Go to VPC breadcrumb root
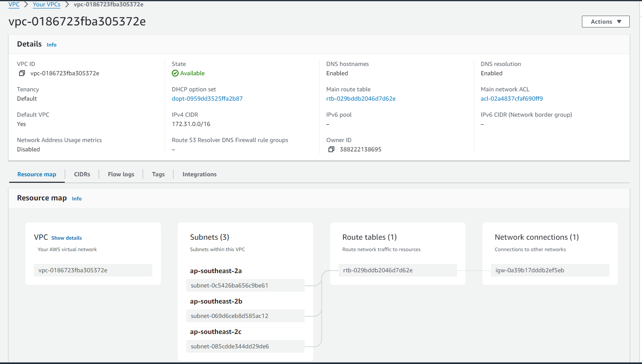The height and width of the screenshot is (364, 642). 14,5
